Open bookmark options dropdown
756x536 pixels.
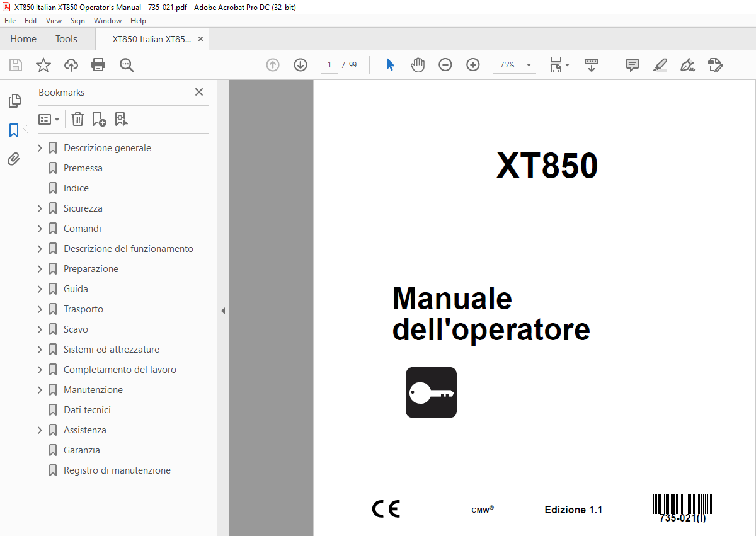[49, 119]
